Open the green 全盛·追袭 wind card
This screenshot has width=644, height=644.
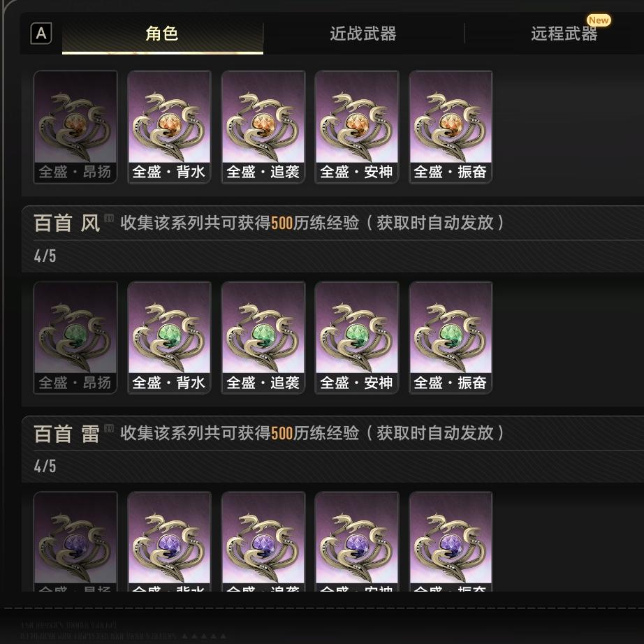click(x=263, y=337)
